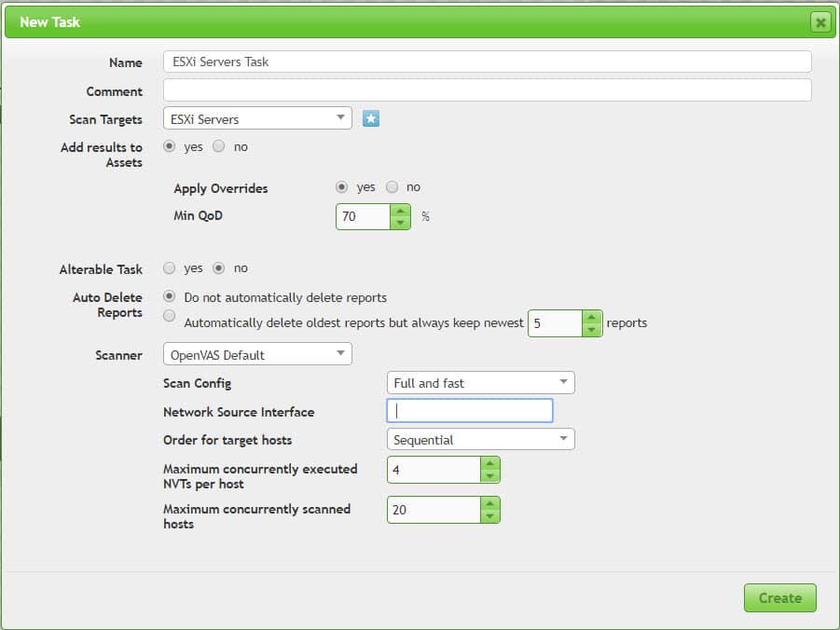The image size is (840, 630).
Task: Select yes for Add results to Assets
Action: coord(170,146)
